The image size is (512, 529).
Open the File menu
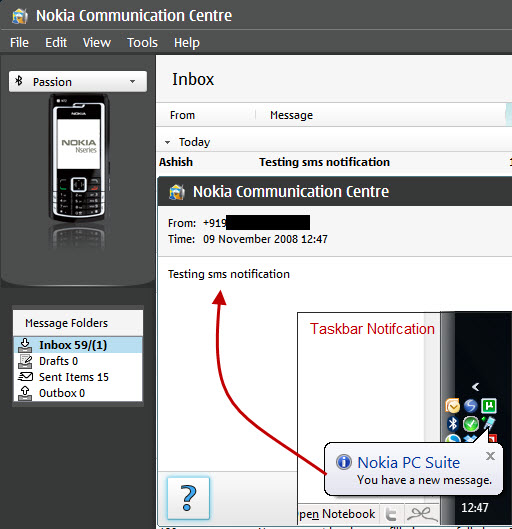tap(19, 43)
